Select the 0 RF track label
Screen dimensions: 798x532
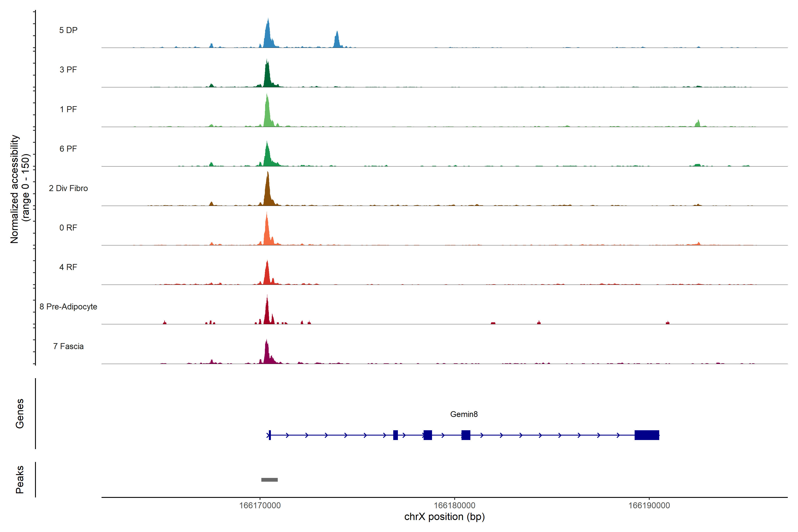point(68,228)
